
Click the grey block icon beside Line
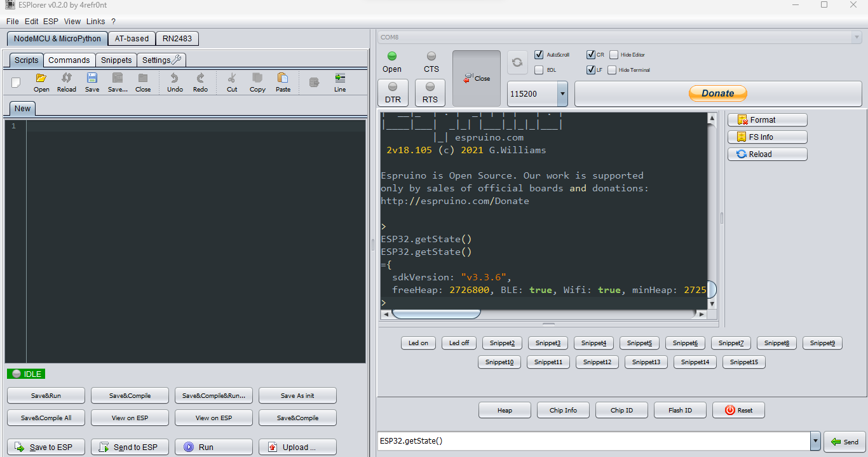(314, 82)
